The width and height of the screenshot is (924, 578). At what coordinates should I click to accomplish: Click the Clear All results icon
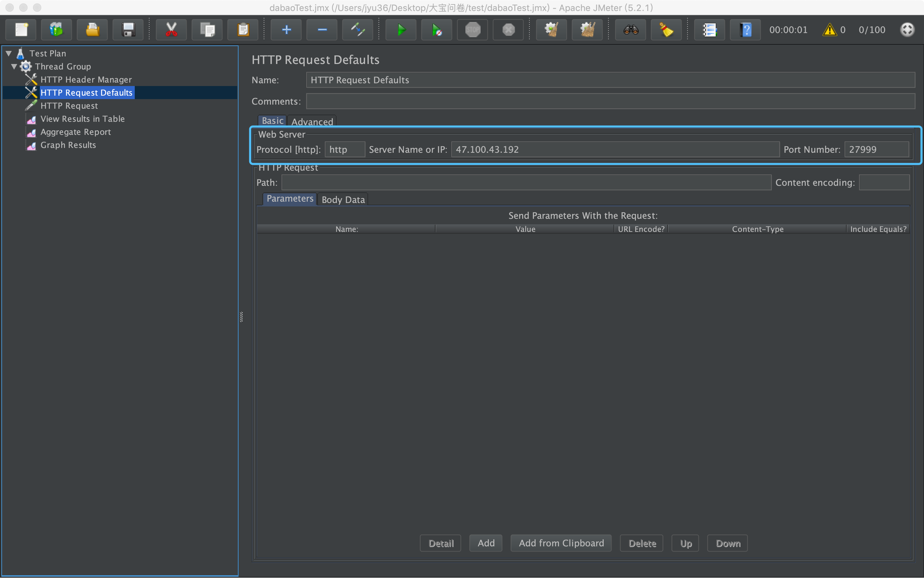pos(587,30)
